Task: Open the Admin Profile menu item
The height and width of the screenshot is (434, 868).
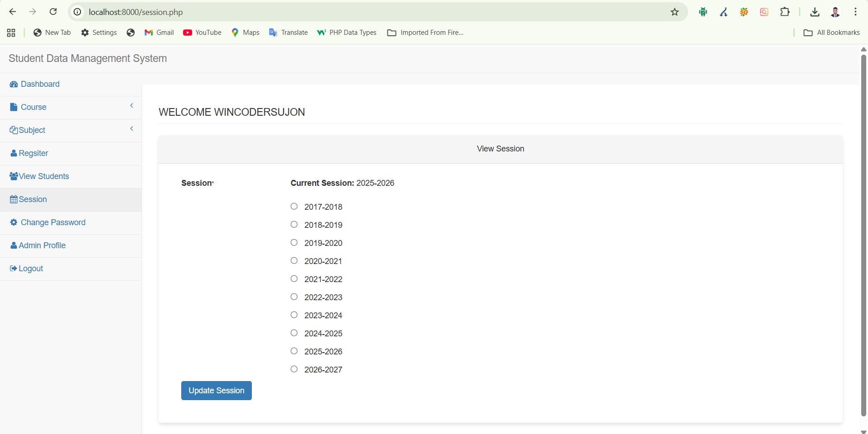Action: (42, 245)
